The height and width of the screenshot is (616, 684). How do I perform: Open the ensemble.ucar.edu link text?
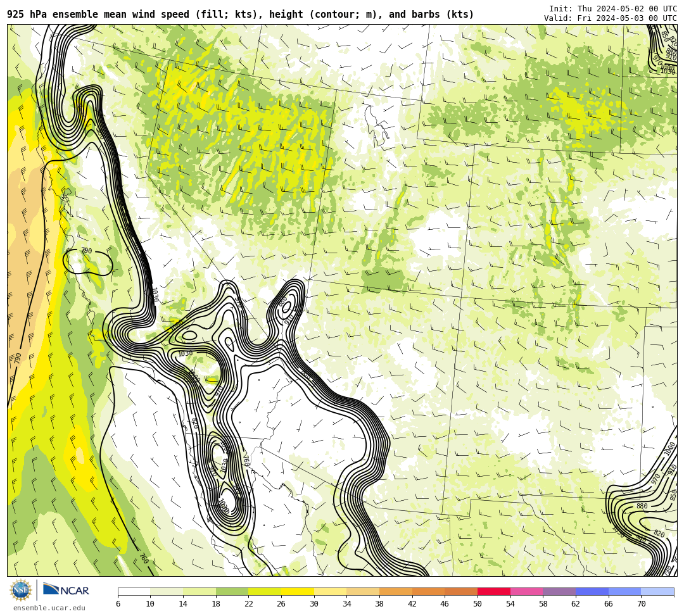[x=49, y=608]
